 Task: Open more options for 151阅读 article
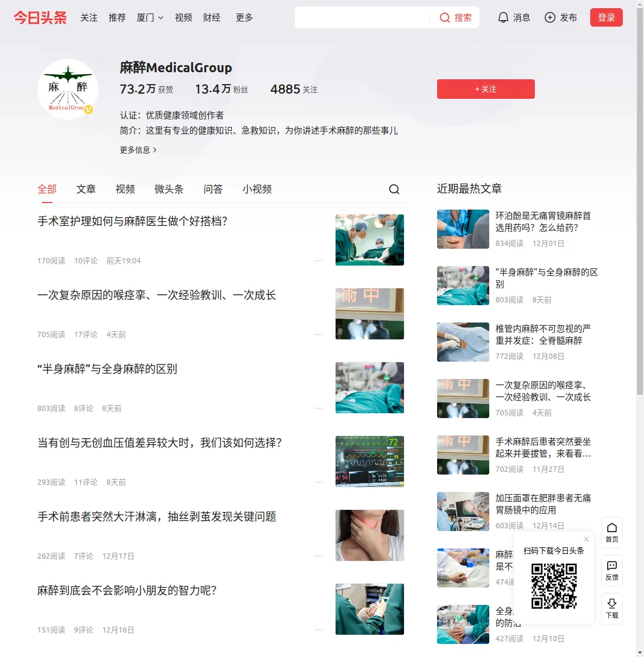(319, 630)
